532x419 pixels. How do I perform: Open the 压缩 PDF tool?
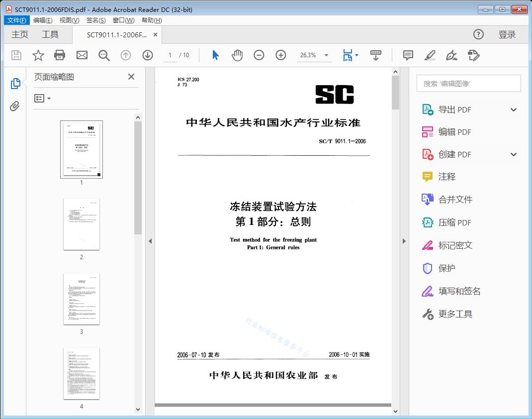point(454,222)
